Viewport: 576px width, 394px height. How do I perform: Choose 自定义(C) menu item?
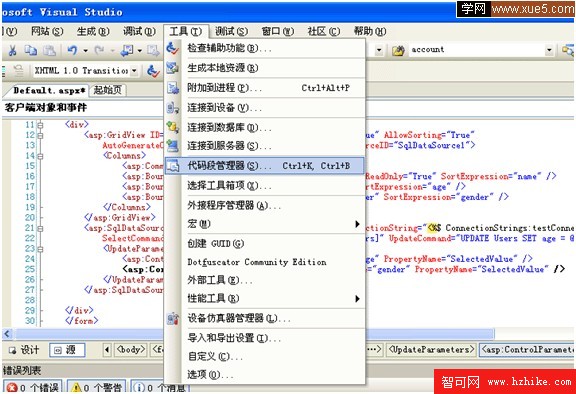click(x=264, y=357)
